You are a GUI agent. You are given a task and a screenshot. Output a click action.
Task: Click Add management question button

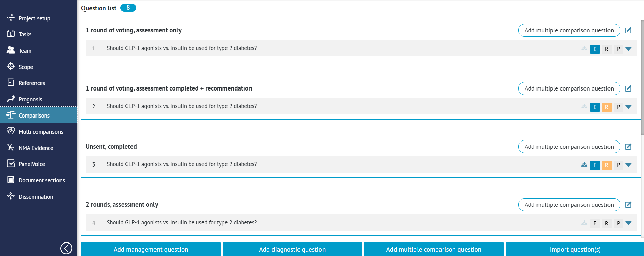point(151,249)
